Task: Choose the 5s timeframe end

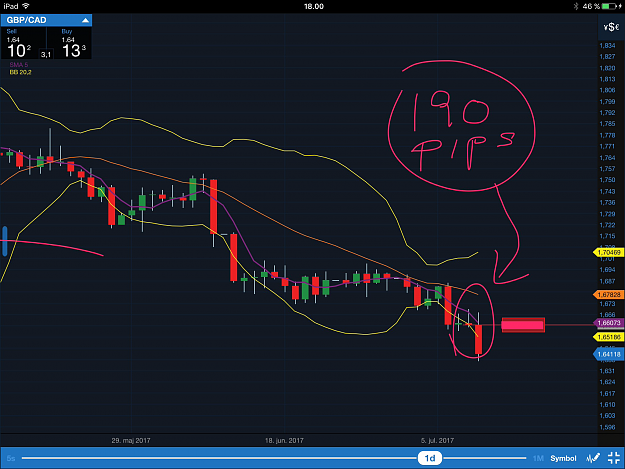Action: (x=11, y=458)
